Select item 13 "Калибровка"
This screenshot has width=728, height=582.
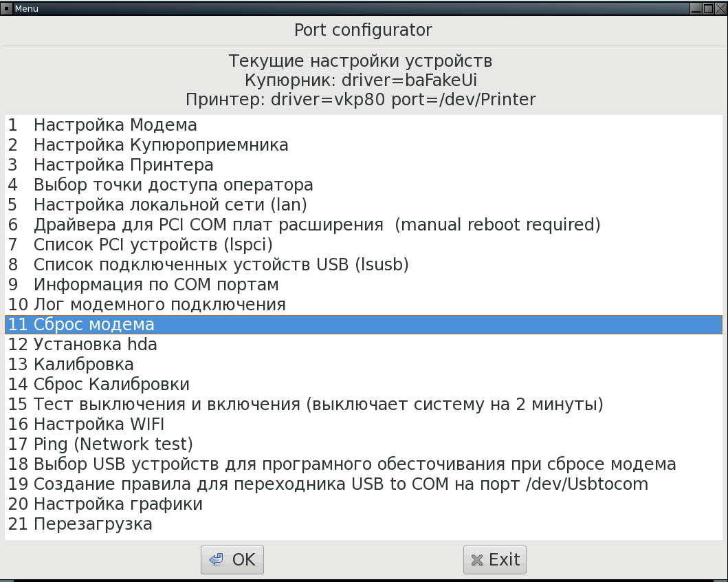point(83,365)
